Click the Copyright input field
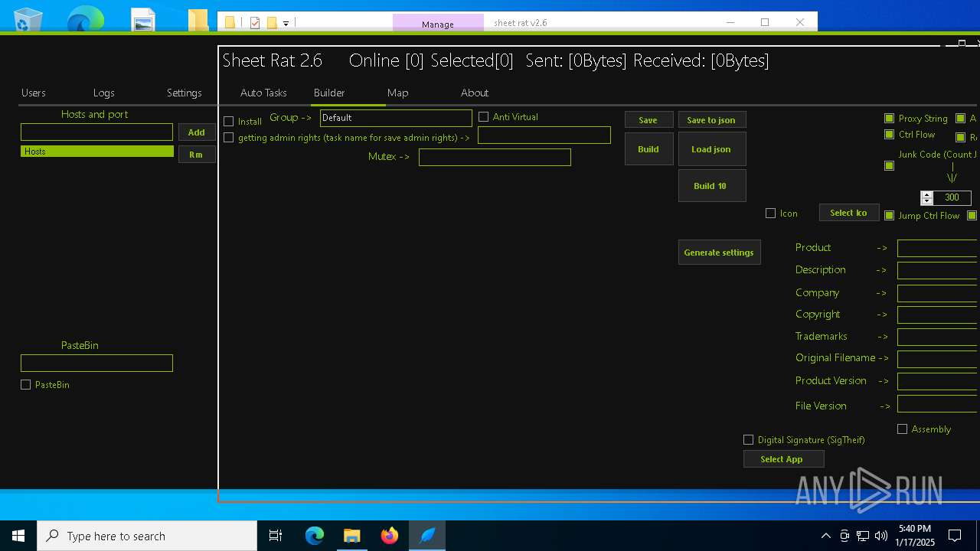Image resolution: width=980 pixels, height=551 pixels. tap(938, 315)
